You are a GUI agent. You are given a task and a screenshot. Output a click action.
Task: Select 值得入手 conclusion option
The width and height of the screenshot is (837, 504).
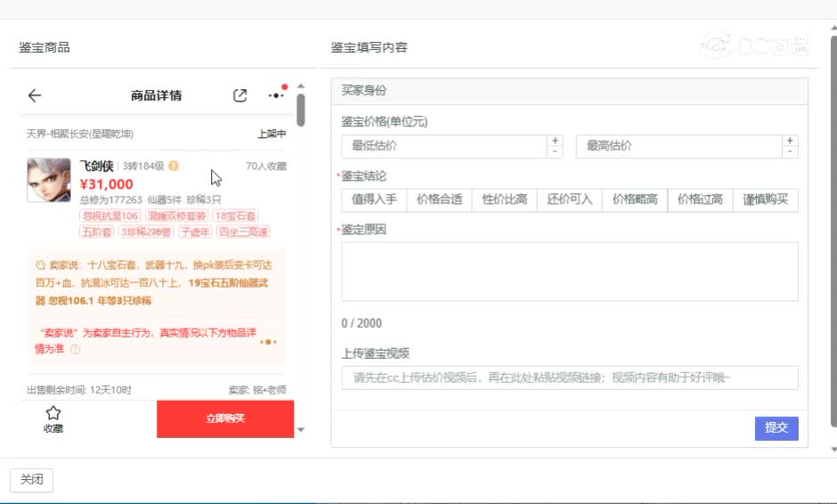point(374,199)
